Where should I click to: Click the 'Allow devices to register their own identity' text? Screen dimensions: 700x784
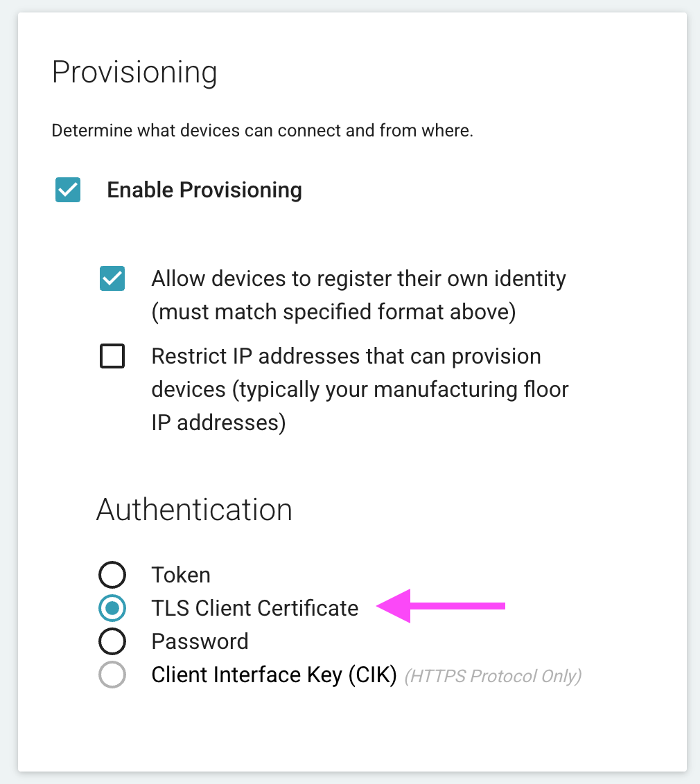[x=358, y=278]
